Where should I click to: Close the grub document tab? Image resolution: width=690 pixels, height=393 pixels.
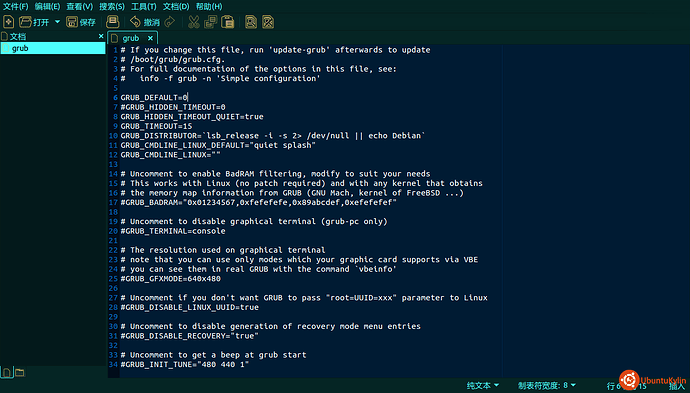150,38
